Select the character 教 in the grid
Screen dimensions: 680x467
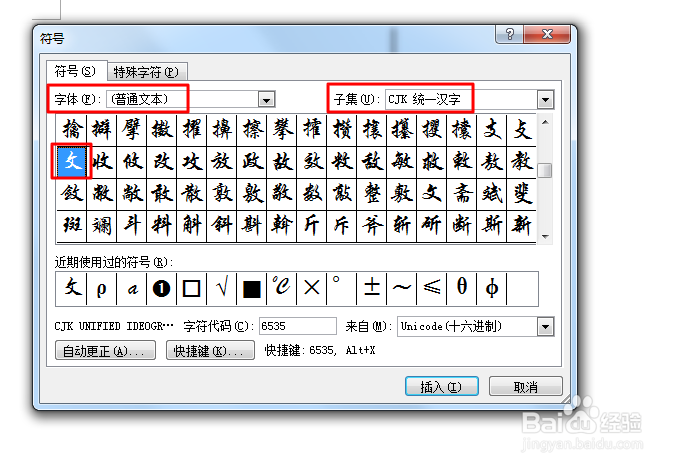point(521,162)
